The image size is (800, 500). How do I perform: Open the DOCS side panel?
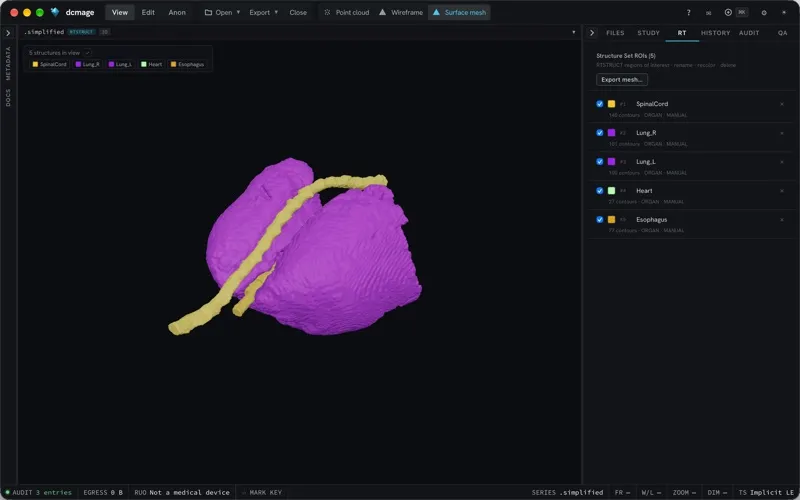pos(8,97)
